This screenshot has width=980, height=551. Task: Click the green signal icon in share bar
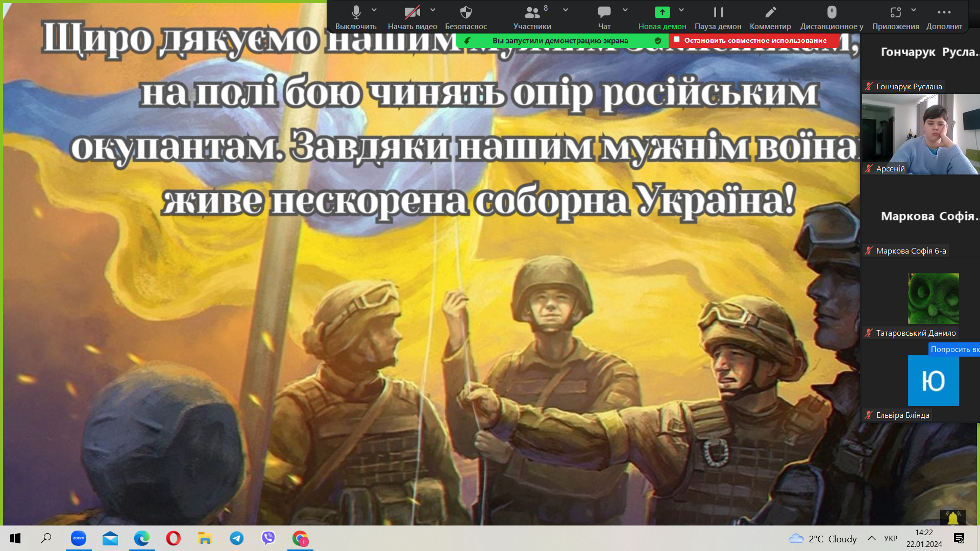(x=467, y=41)
